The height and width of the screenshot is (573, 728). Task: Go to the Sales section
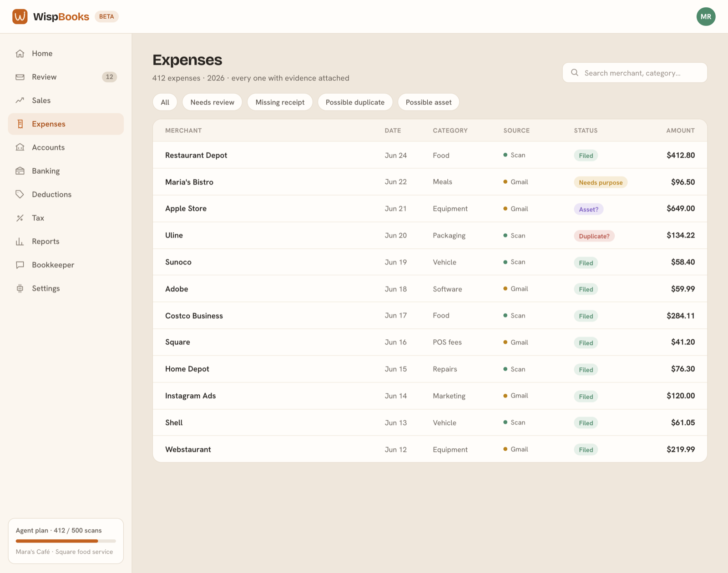(x=66, y=101)
